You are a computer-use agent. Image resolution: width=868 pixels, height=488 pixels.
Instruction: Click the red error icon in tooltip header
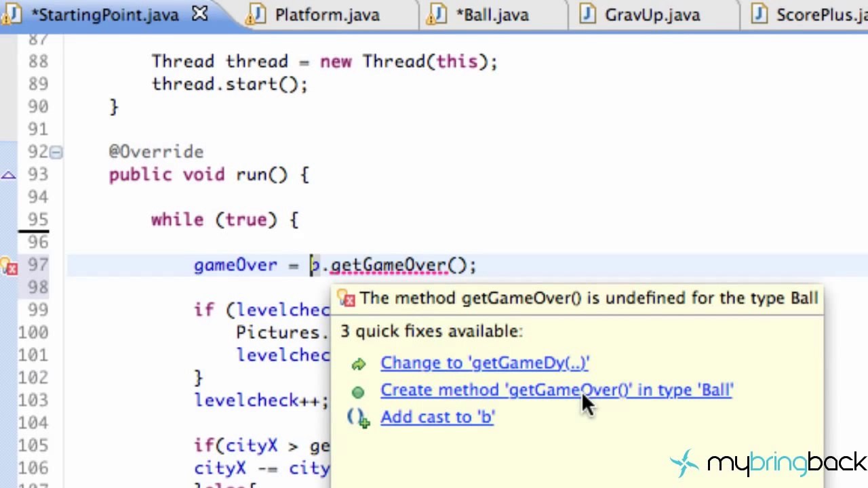(347, 299)
